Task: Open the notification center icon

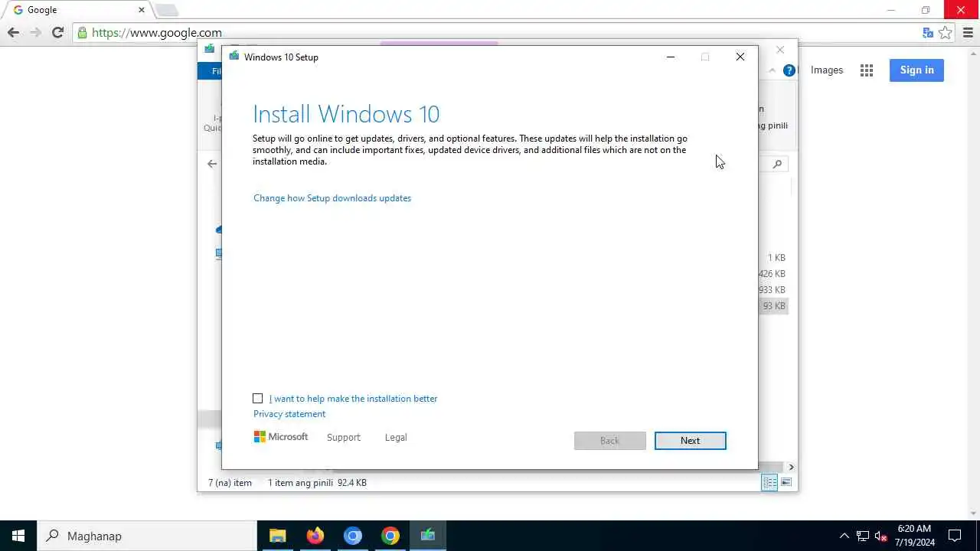Action: click(x=955, y=536)
